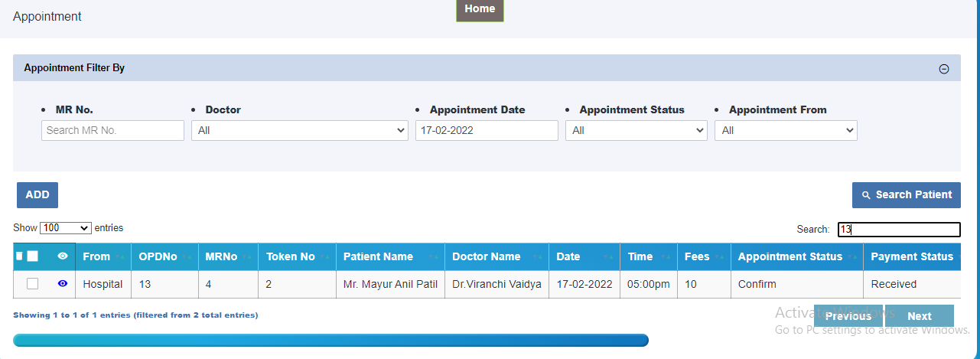980x359 pixels.
Task: Click the magnifier icon on Search Patient
Action: (866, 195)
